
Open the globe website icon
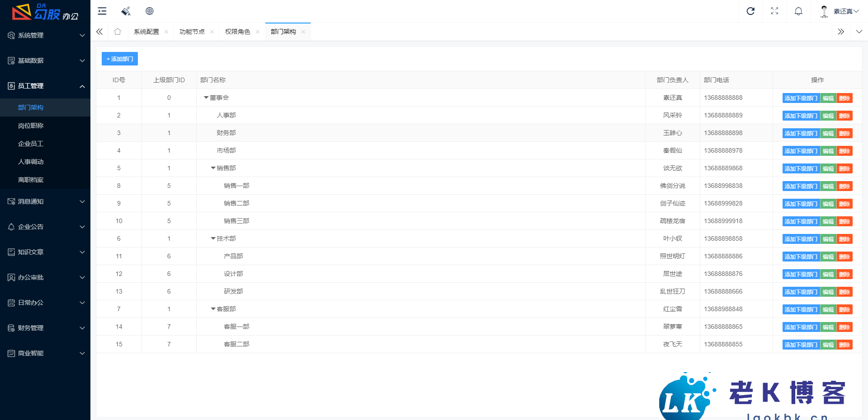click(x=150, y=11)
